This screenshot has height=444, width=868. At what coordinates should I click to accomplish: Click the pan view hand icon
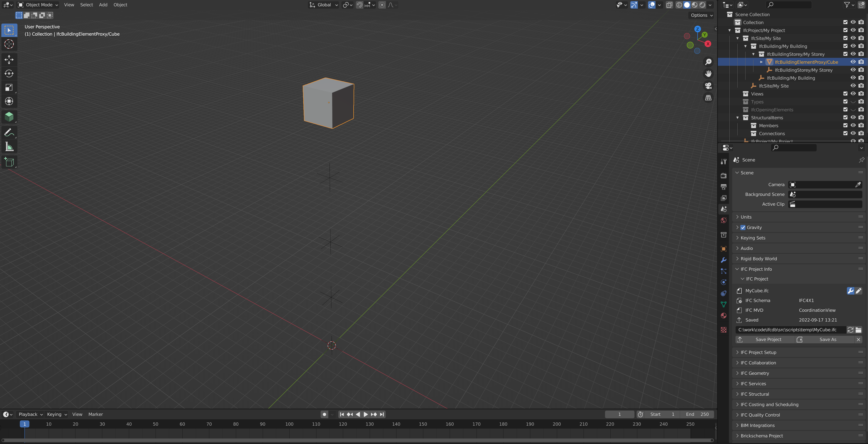pyautogui.click(x=708, y=74)
